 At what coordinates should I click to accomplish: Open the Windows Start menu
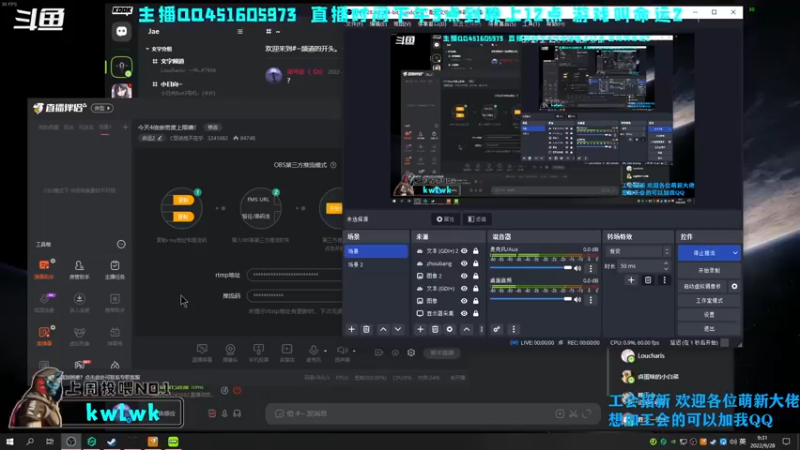coord(10,441)
